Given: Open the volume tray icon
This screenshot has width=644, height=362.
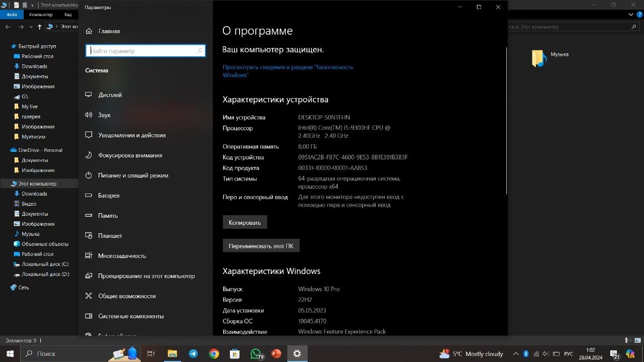Looking at the screenshot, I should tap(547, 353).
